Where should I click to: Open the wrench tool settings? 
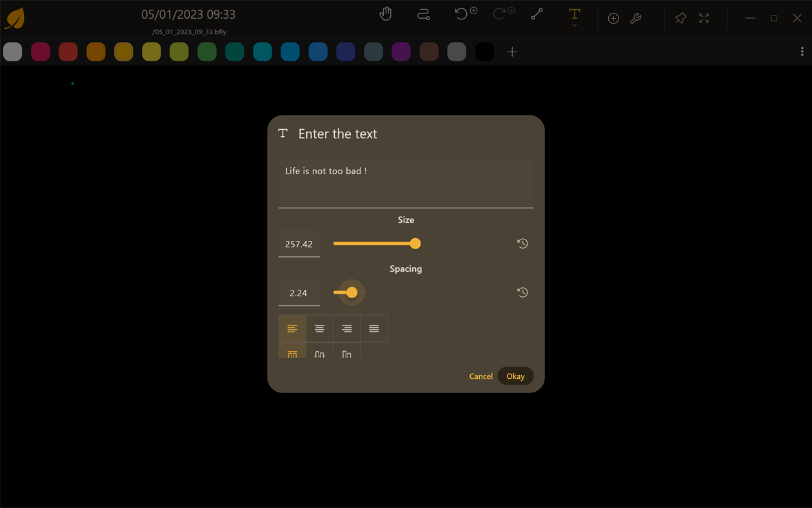pyautogui.click(x=635, y=18)
